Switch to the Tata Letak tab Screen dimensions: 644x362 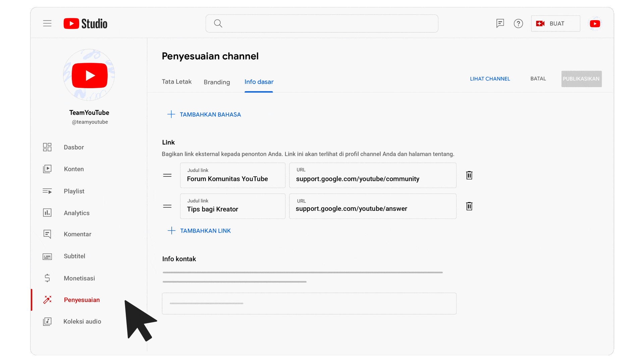176,81
